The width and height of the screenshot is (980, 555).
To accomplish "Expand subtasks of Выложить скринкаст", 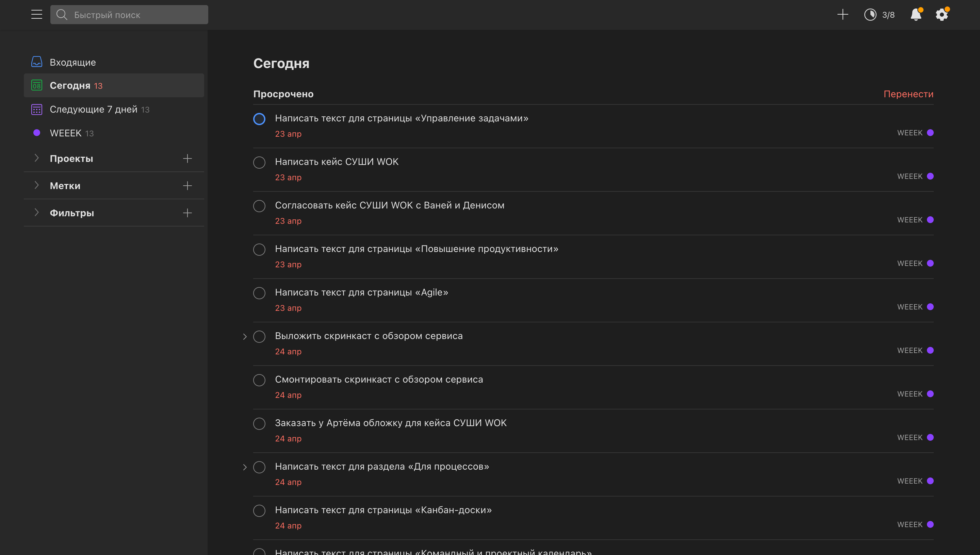I will [245, 337].
